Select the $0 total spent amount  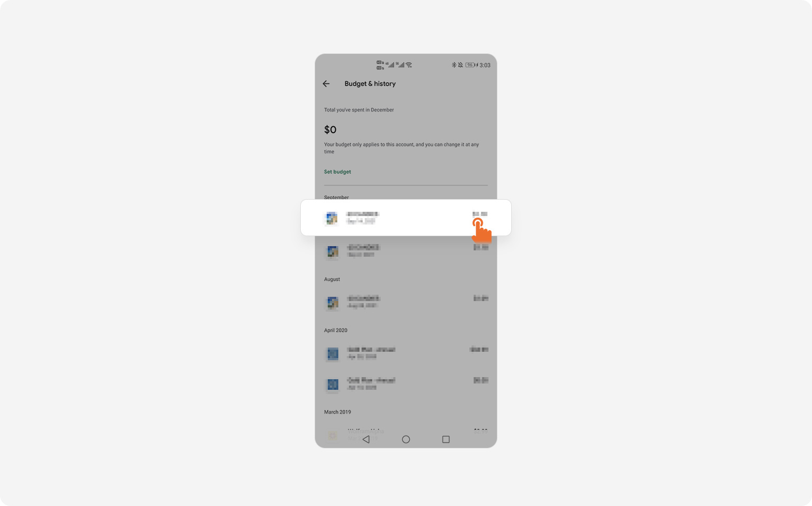point(330,129)
